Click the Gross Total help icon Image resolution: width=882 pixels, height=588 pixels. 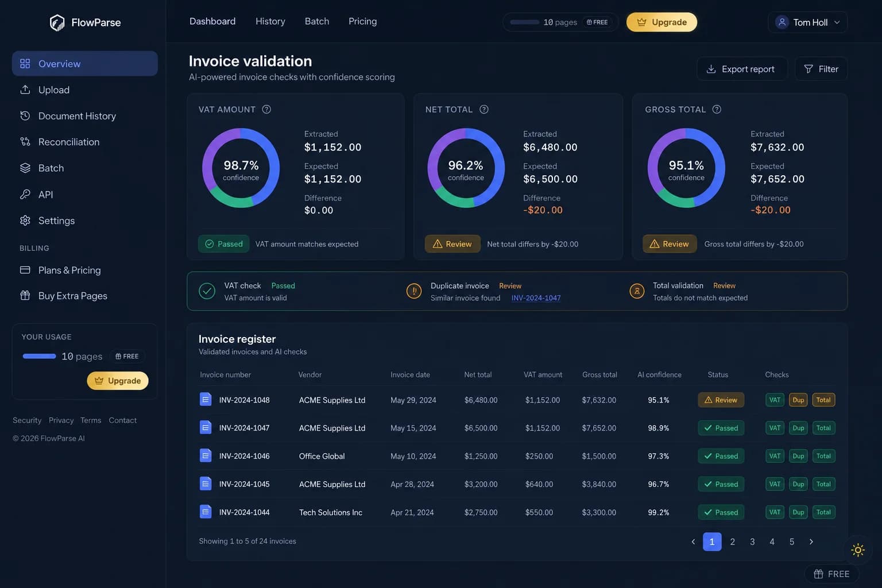717,109
